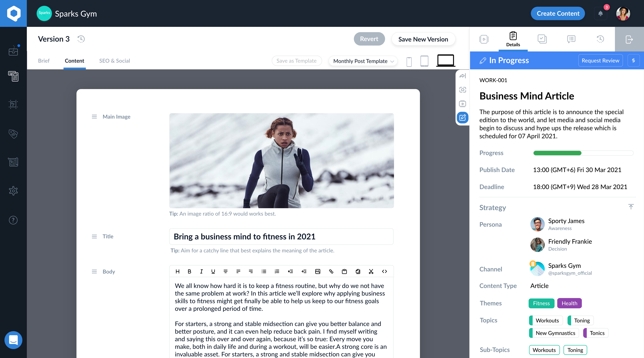
Task: Insert image in body toolbar
Action: click(318, 271)
